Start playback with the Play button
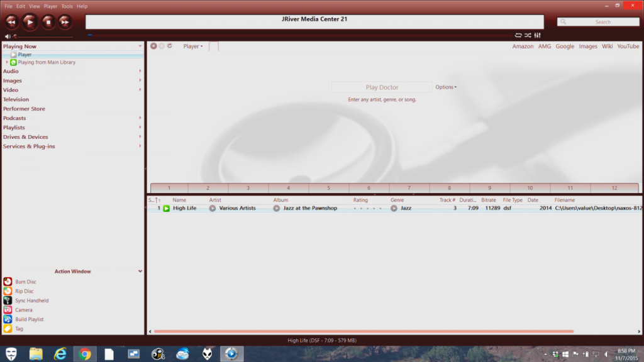 [x=30, y=22]
